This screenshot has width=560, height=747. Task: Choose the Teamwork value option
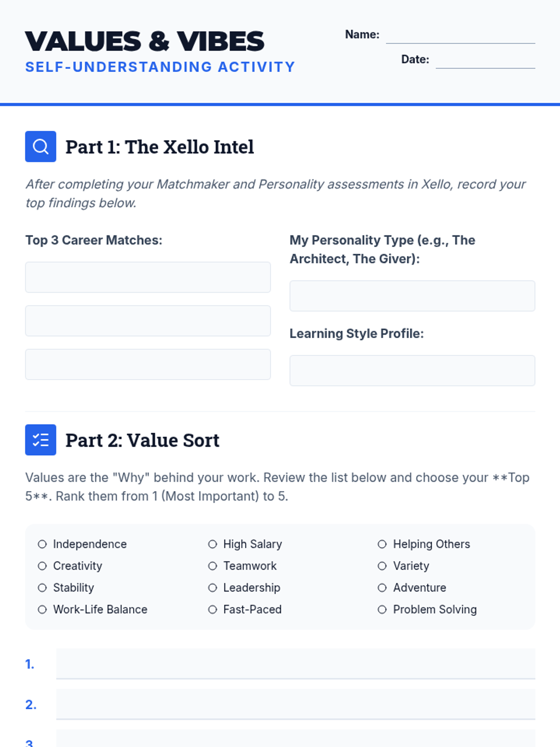[x=213, y=566]
